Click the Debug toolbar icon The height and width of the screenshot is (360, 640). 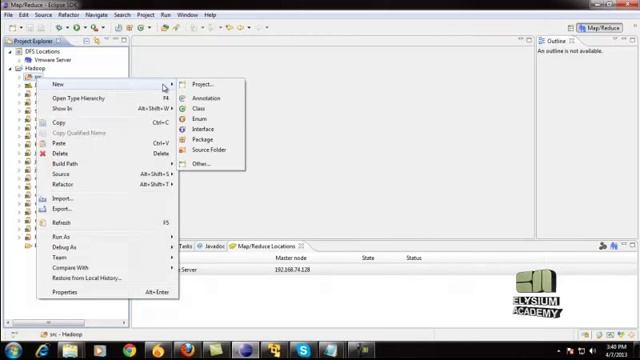tap(59, 28)
